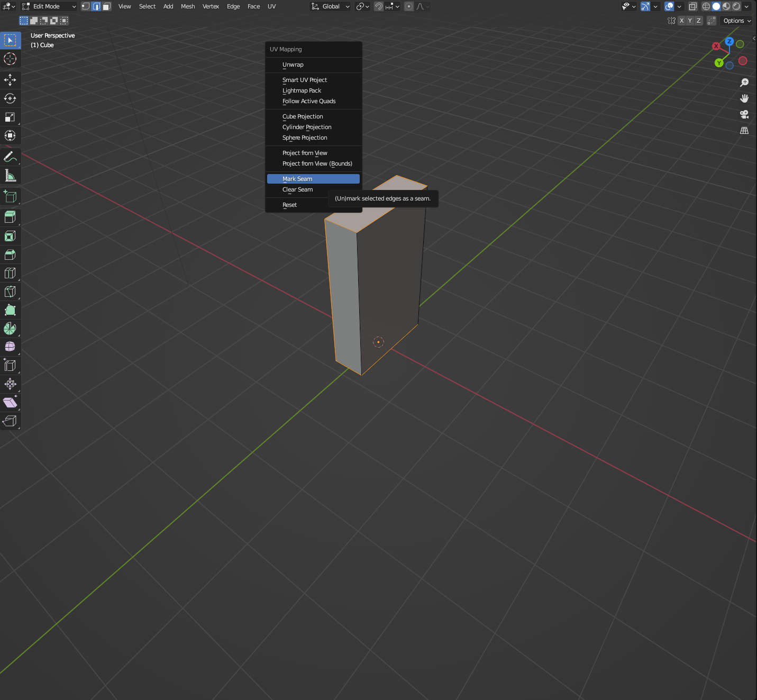Select the Transform tool
This screenshot has width=757, height=700.
[x=10, y=135]
